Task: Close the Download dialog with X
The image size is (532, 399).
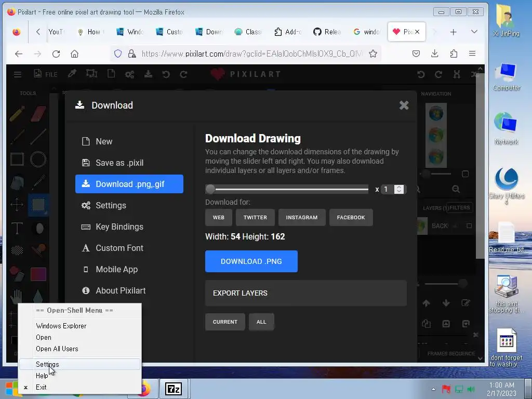Action: (404, 105)
